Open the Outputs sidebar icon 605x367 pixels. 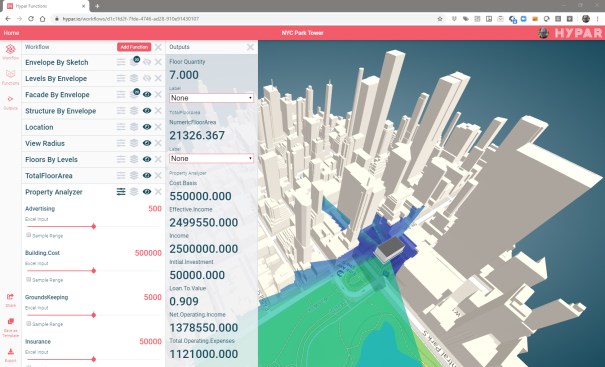(10, 102)
